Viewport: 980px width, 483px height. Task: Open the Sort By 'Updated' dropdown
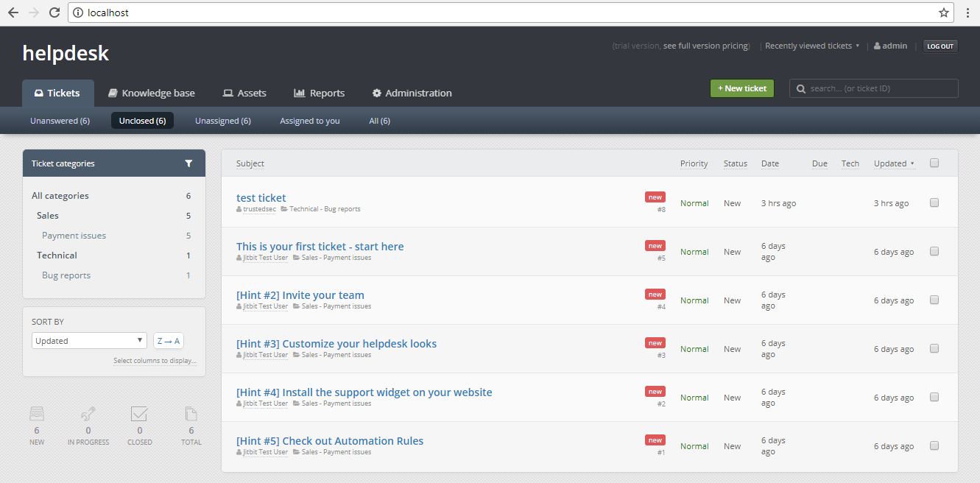89,341
